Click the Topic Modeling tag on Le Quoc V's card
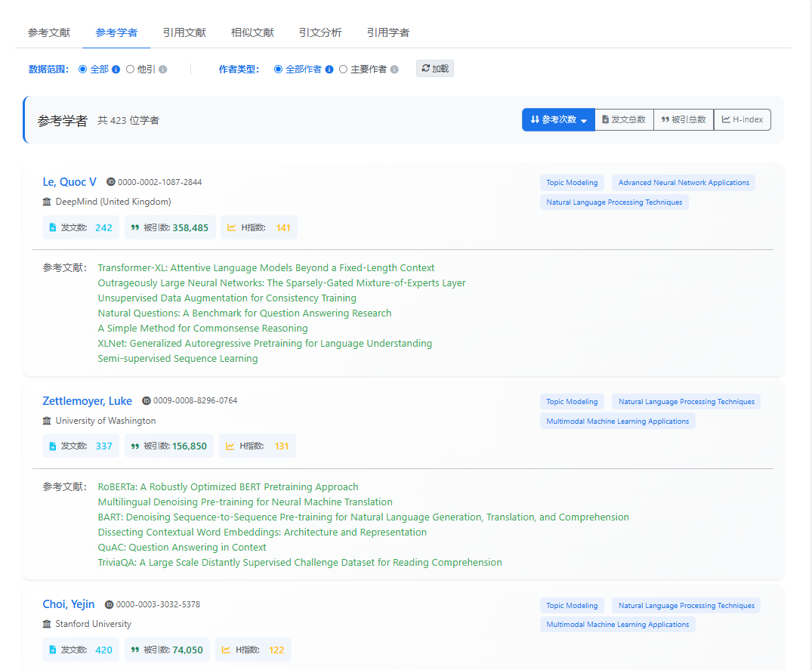This screenshot has width=812, height=670. pos(572,182)
